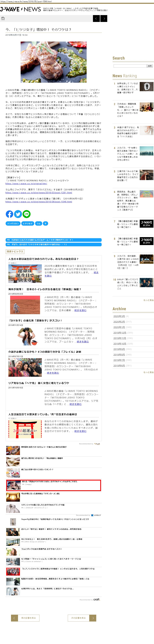154x644 pixels.
Task: Click もっと見る under Archive list
Action: 148,372
